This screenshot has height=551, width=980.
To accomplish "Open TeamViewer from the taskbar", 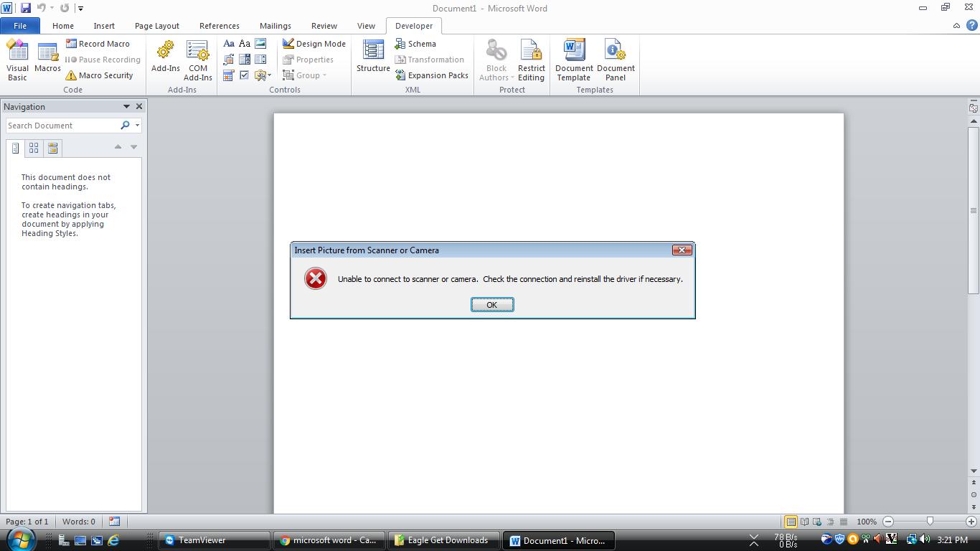I will tap(214, 540).
